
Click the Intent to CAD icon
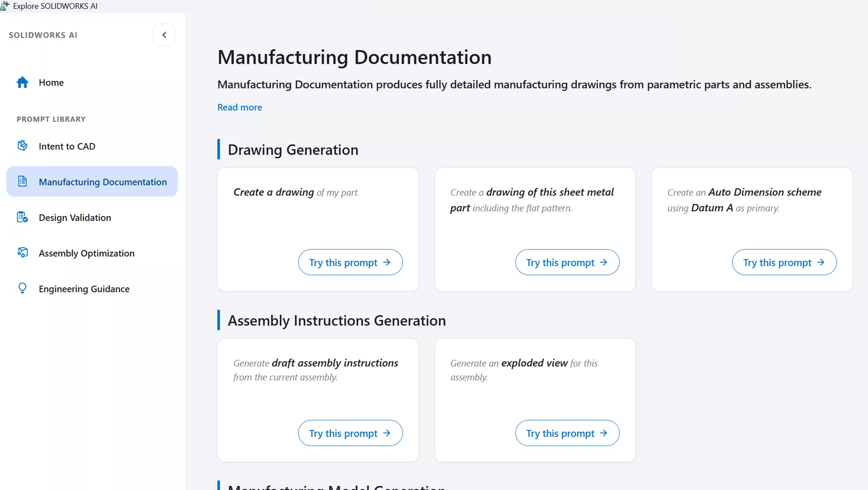pyautogui.click(x=23, y=146)
